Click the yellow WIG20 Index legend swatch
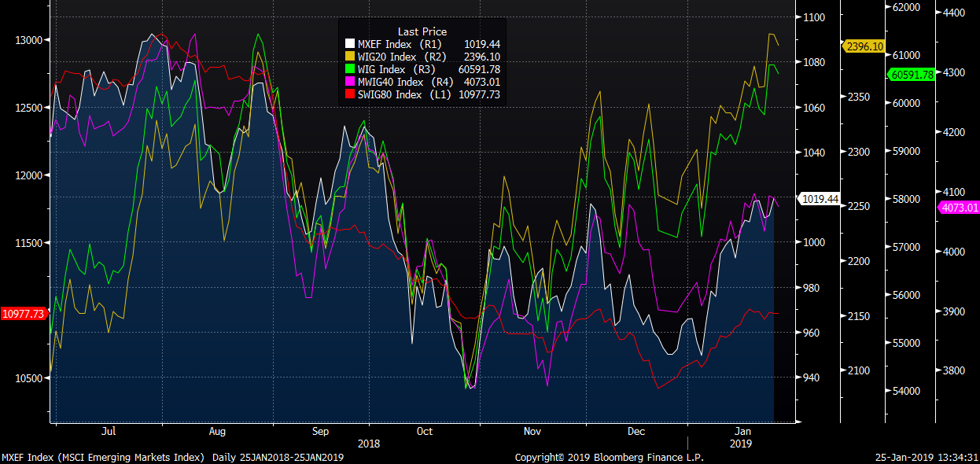The width and height of the screenshot is (980, 464). (x=350, y=57)
